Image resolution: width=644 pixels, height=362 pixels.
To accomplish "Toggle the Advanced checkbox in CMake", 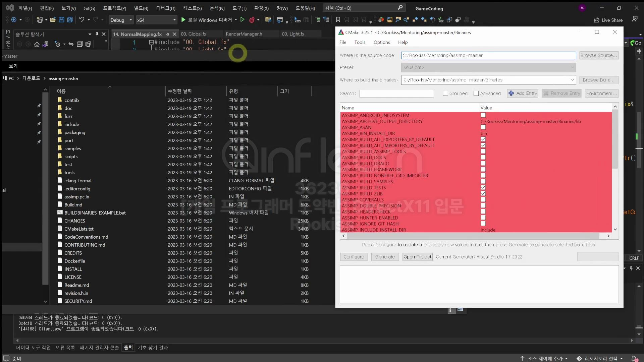I will (476, 94).
